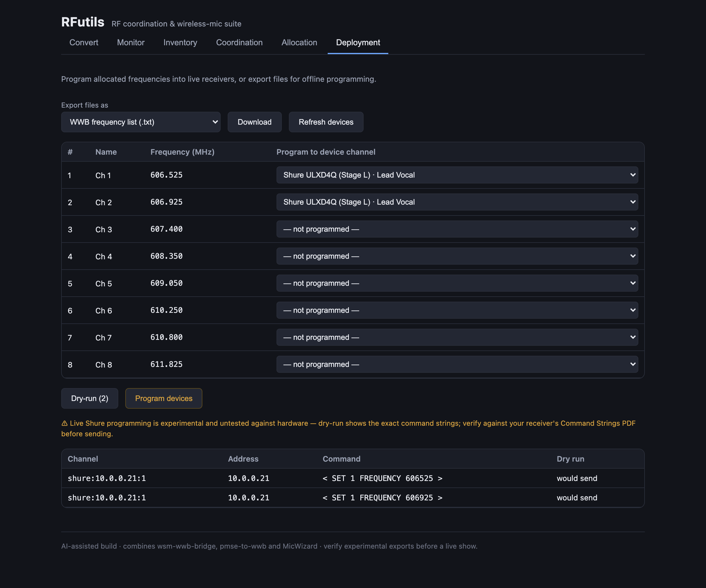Open the Ch 8 not programmed dropdown
This screenshot has width=706, height=588.
tap(457, 364)
